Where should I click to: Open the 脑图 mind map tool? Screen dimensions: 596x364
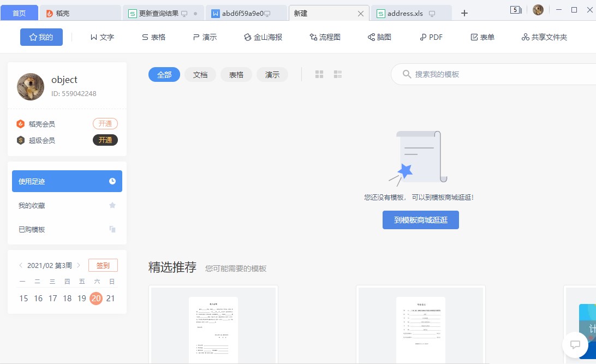click(380, 37)
